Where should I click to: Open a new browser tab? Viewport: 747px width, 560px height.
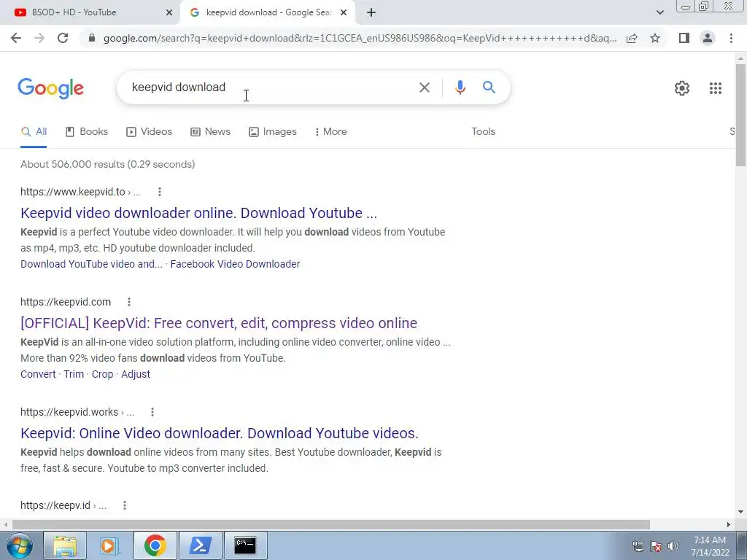point(371,13)
